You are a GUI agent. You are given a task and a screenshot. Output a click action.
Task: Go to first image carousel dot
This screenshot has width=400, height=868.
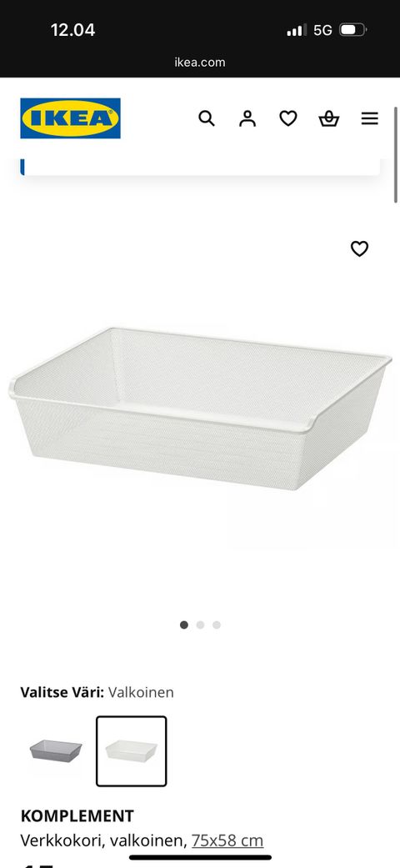click(184, 625)
